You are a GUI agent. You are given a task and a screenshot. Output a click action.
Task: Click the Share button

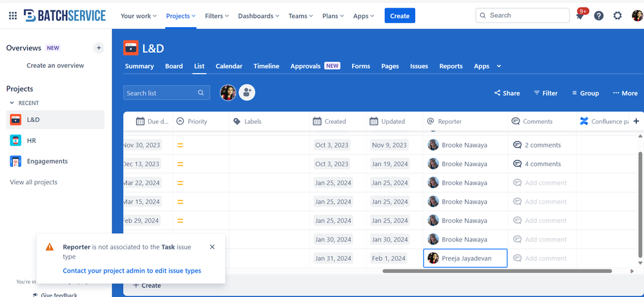(507, 93)
